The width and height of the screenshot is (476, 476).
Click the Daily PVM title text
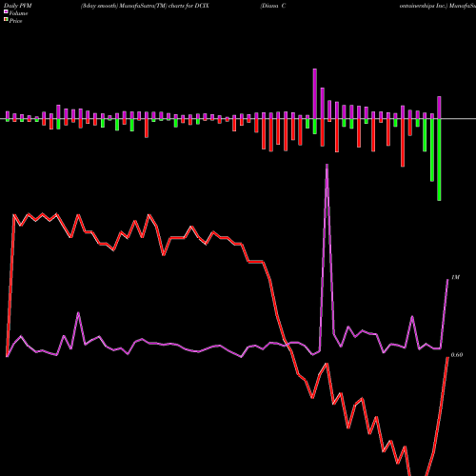click(x=18, y=6)
